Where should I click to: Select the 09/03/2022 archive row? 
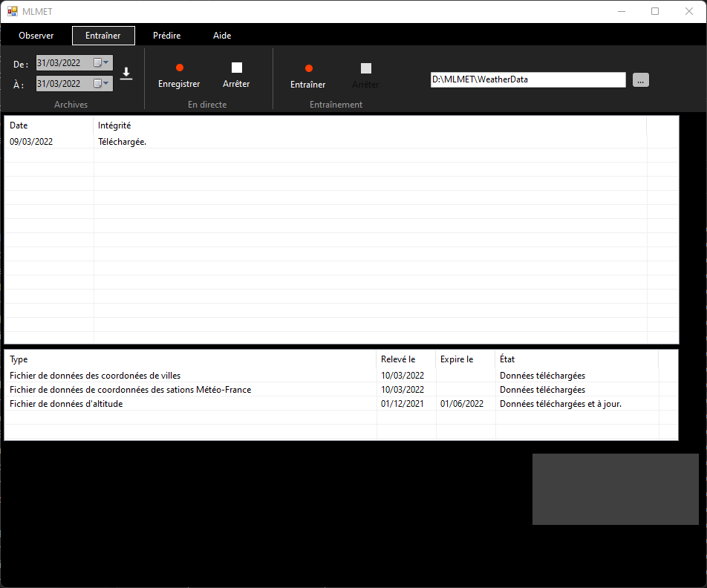[x=31, y=141]
